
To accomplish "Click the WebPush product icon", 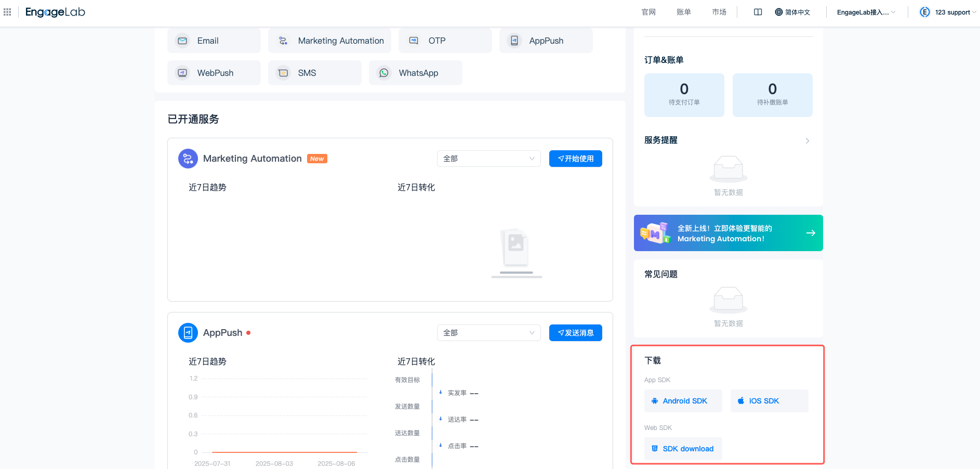I will [182, 73].
